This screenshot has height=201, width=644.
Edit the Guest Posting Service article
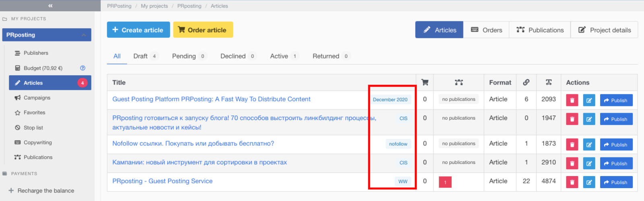tap(589, 182)
